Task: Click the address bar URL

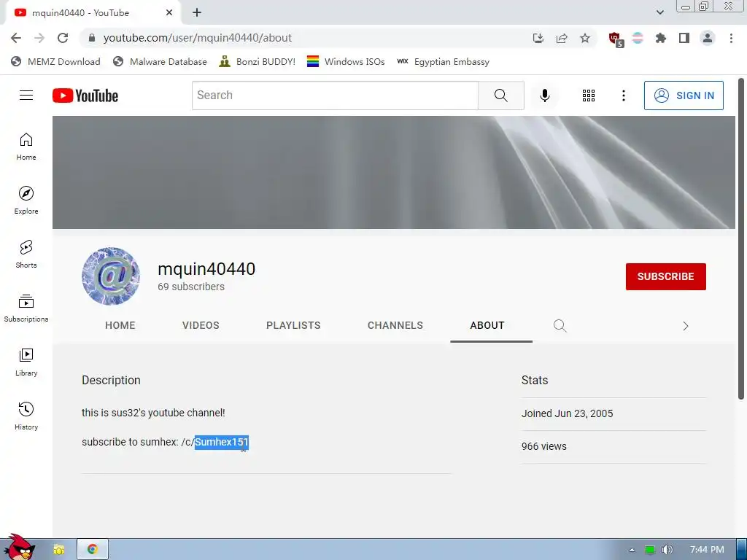Action: click(197, 38)
